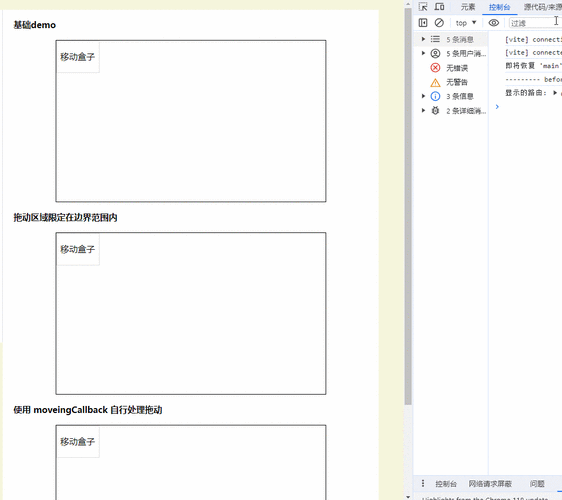Screen dimensions: 562x500
Task: Hide the console sidebar panel icon
Action: (x=423, y=23)
